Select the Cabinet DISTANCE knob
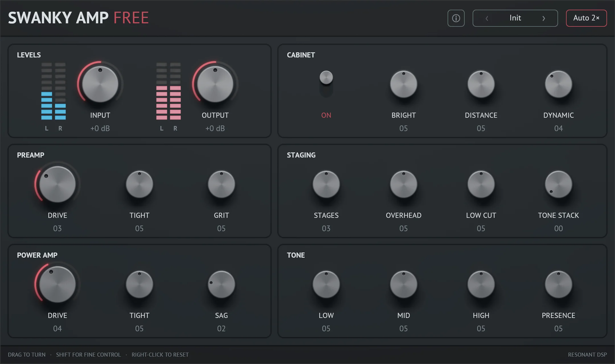Viewport: 615px width, 364px height. [481, 84]
